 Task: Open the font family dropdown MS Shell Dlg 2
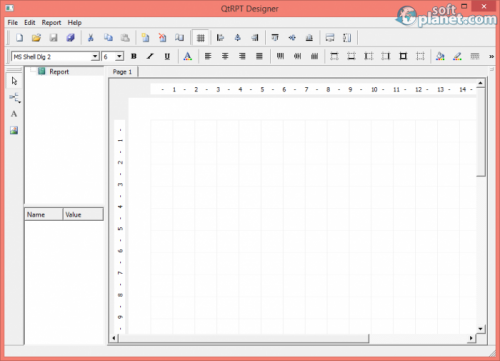click(x=56, y=57)
